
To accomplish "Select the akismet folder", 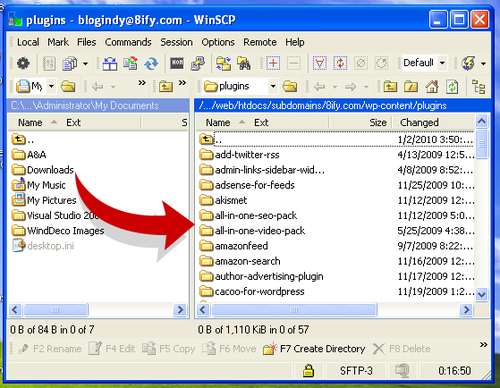I will click(223, 200).
